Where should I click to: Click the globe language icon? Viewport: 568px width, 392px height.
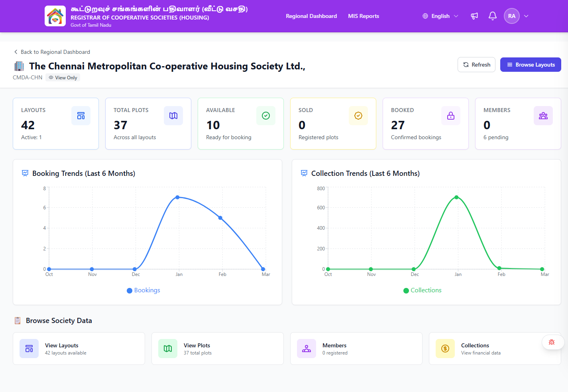tap(425, 16)
